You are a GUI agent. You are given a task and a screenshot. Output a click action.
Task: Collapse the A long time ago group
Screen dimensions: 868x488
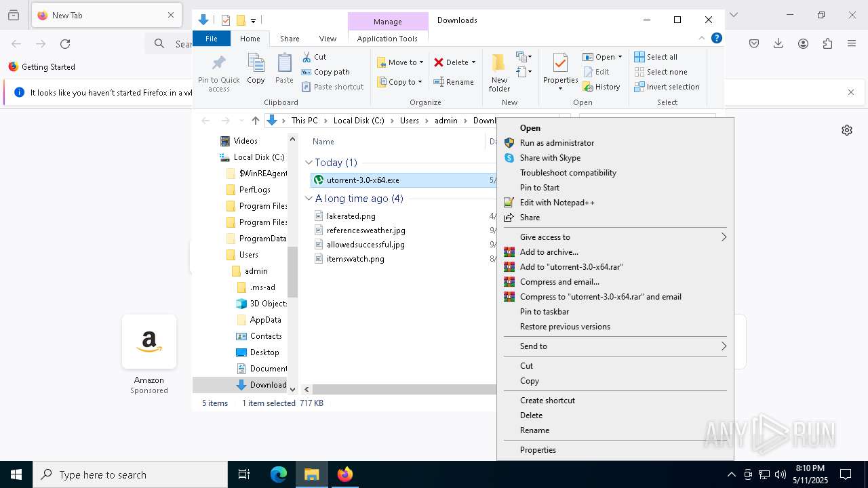coord(309,199)
